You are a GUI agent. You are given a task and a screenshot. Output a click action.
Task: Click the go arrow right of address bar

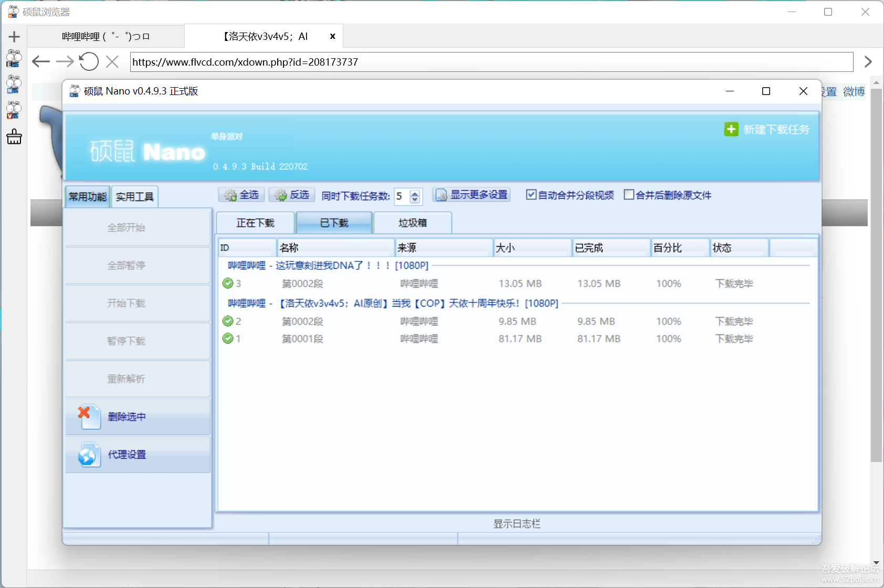coord(868,62)
